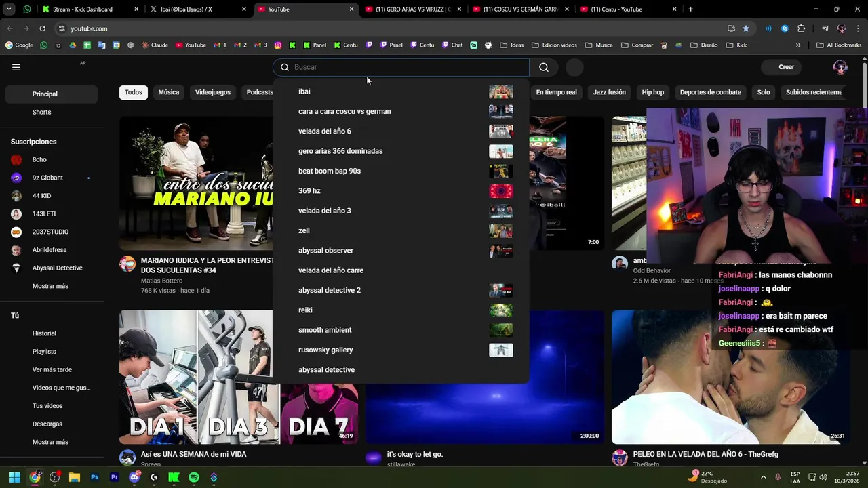The height and width of the screenshot is (488, 868).
Task: Open the Windows Start menu
Action: pyautogui.click(x=14, y=477)
